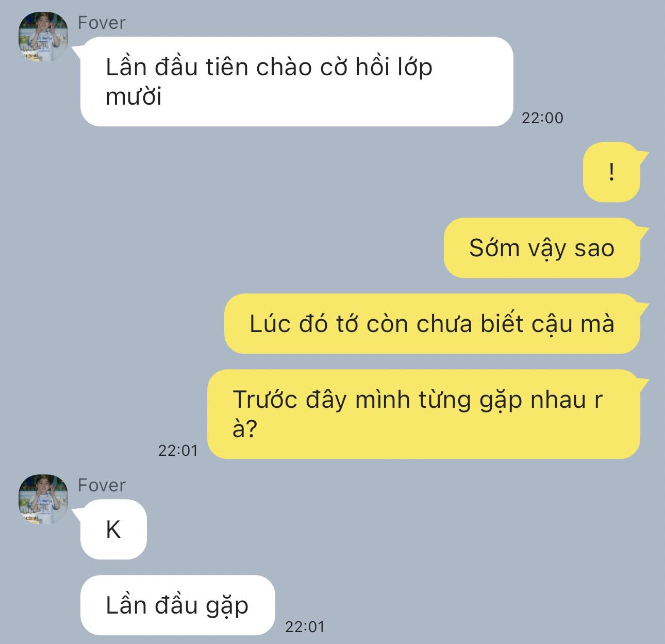
Task: Tap the 'Sớm vậy sao' message bubble
Action: (x=542, y=248)
